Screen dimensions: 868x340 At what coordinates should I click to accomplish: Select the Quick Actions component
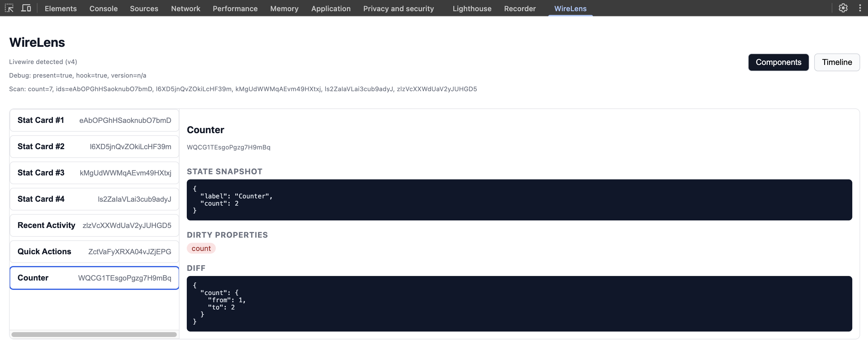(94, 252)
